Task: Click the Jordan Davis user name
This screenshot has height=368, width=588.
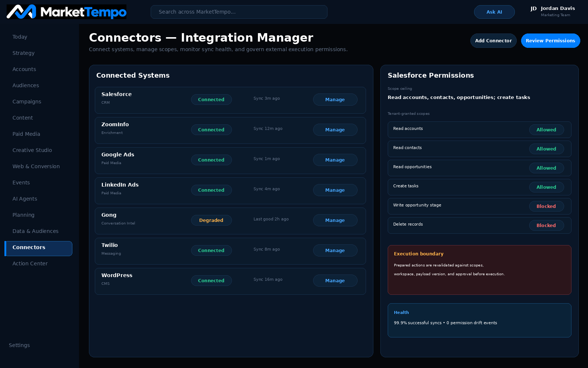Action: [x=558, y=8]
